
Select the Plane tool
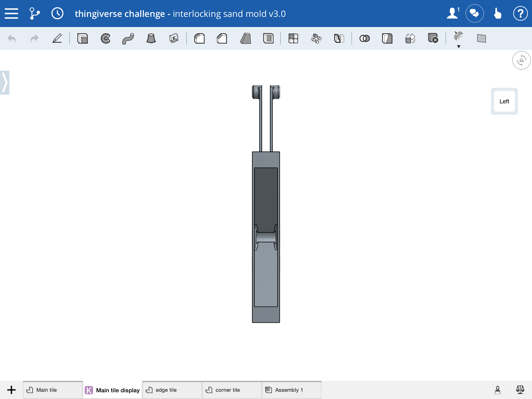481,38
